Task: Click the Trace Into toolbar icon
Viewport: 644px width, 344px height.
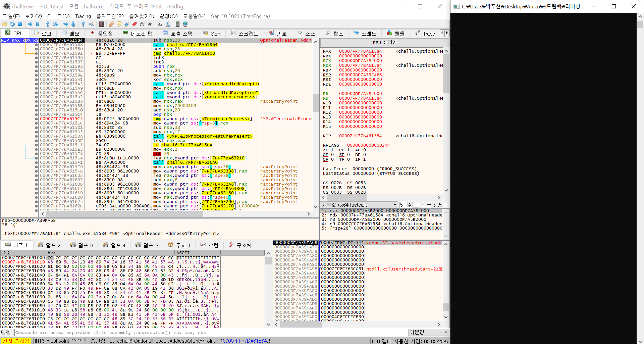Action: point(65,24)
